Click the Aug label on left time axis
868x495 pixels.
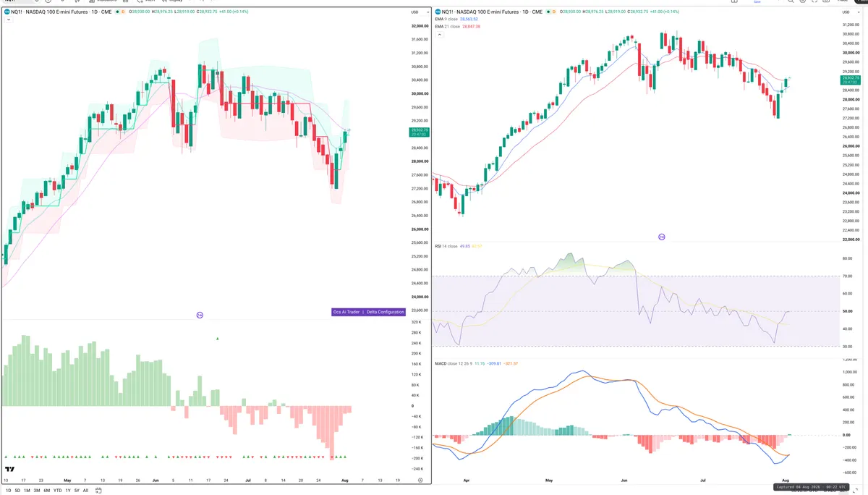coord(344,480)
